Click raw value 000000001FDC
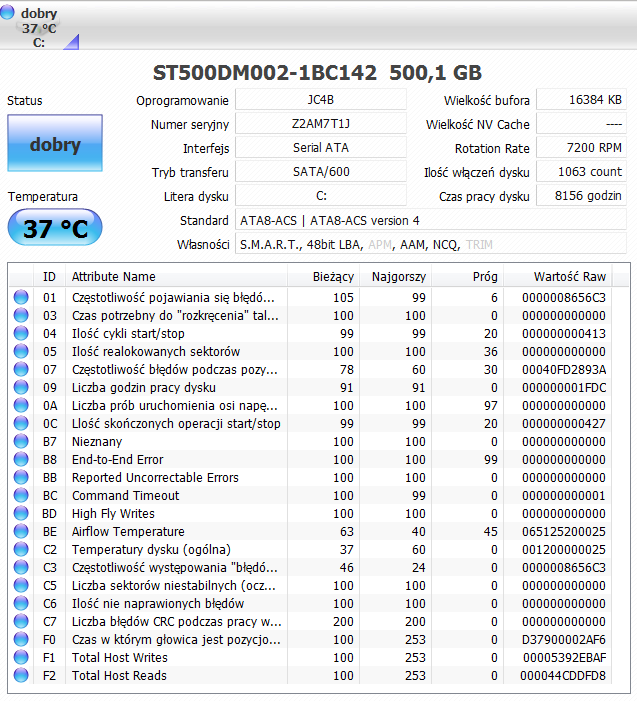This screenshot has height=701, width=637. (564, 388)
